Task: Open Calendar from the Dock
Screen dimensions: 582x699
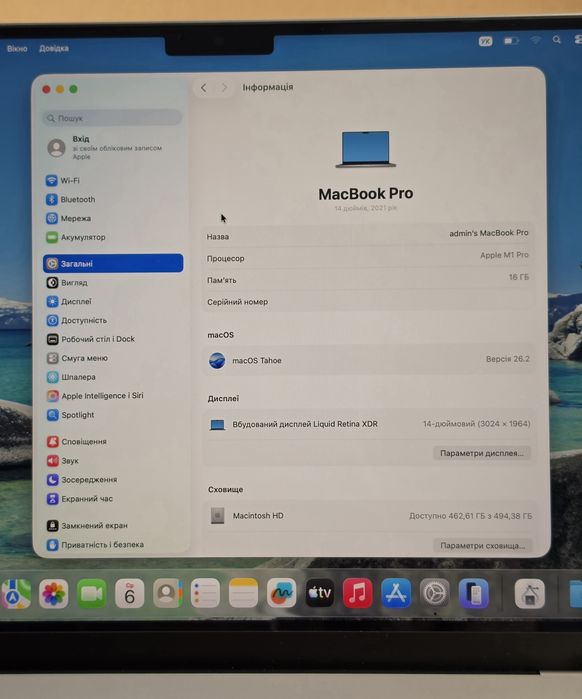Action: tap(130, 594)
